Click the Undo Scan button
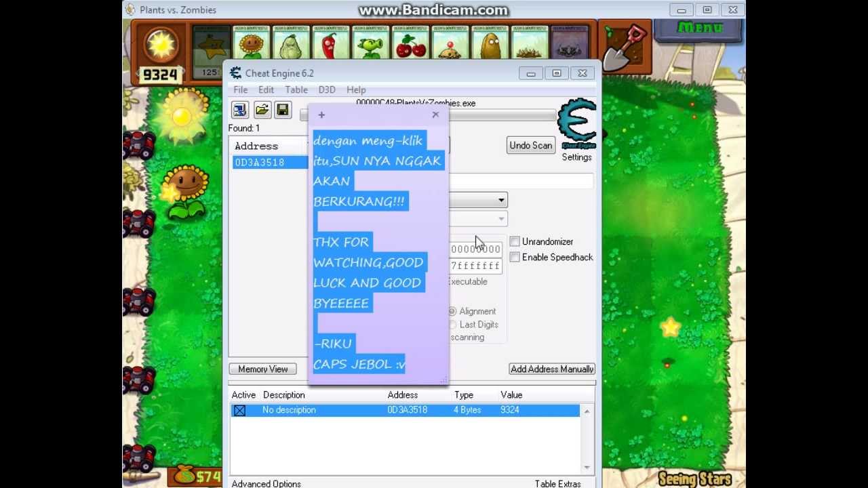868x488 pixels. tap(531, 146)
